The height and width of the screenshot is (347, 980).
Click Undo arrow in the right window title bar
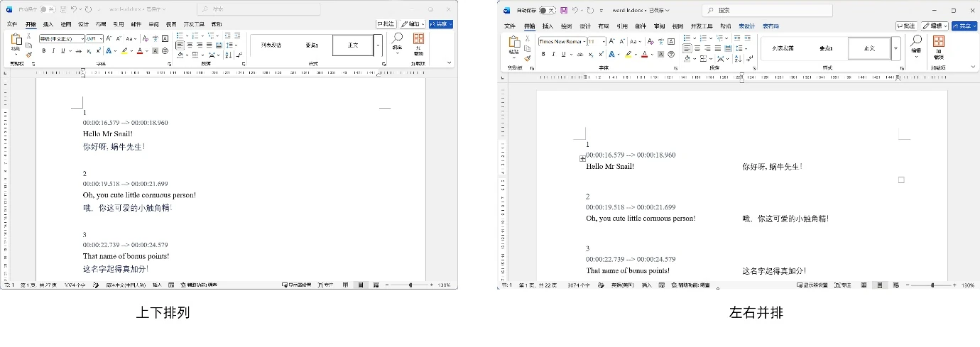pyautogui.click(x=577, y=11)
